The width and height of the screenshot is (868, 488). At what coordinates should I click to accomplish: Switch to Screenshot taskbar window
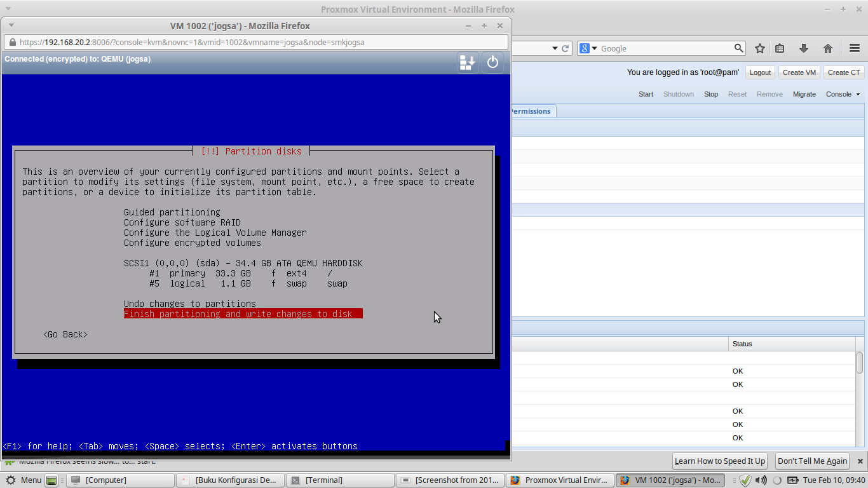(x=451, y=480)
